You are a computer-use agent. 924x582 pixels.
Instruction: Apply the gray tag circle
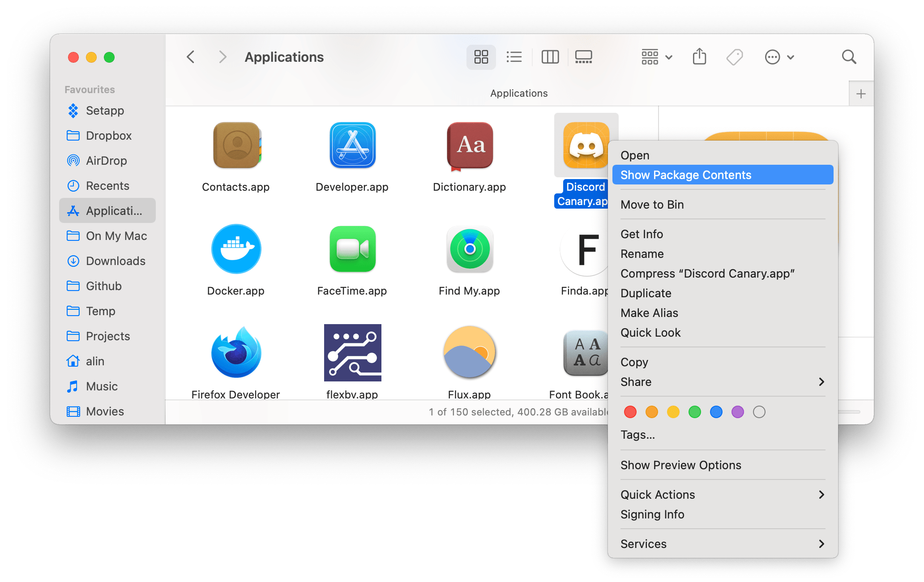point(759,412)
